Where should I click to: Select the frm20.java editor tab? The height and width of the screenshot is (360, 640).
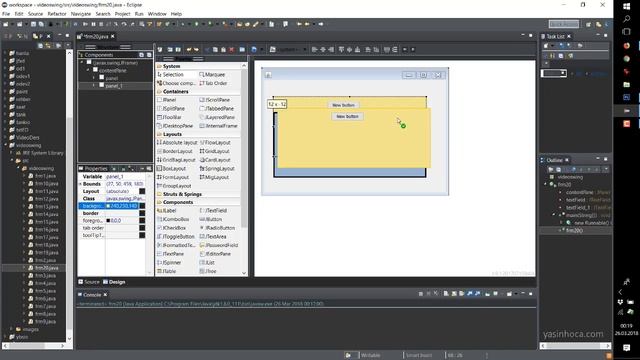(x=96, y=36)
